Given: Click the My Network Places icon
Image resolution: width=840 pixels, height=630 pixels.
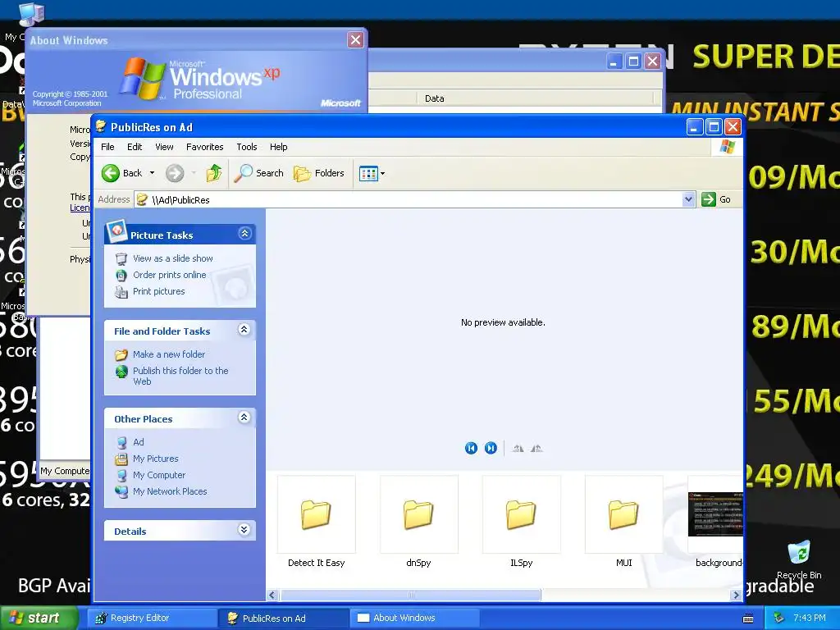Looking at the screenshot, I should pos(121,491).
